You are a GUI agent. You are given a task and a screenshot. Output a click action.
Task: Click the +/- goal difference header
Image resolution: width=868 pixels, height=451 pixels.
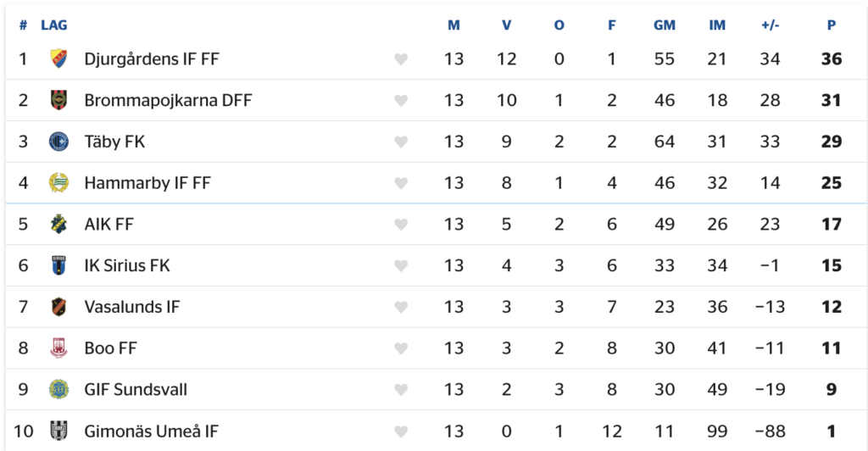coord(770,25)
